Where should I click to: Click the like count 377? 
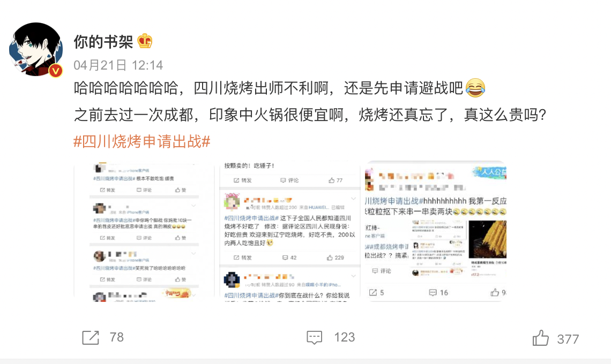(x=568, y=339)
